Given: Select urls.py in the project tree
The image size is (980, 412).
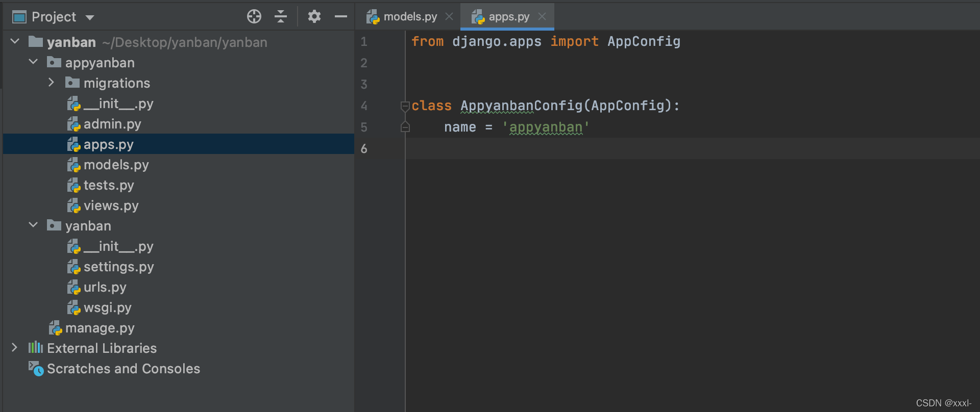Looking at the screenshot, I should click(179, 287).
